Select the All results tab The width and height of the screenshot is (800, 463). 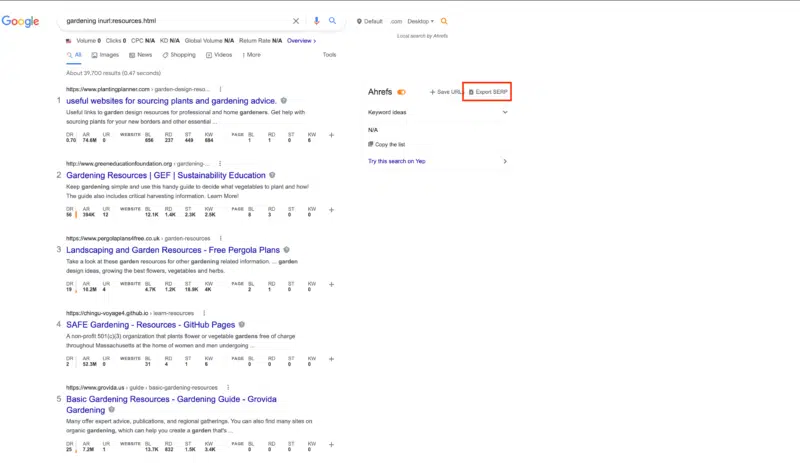tap(74, 55)
